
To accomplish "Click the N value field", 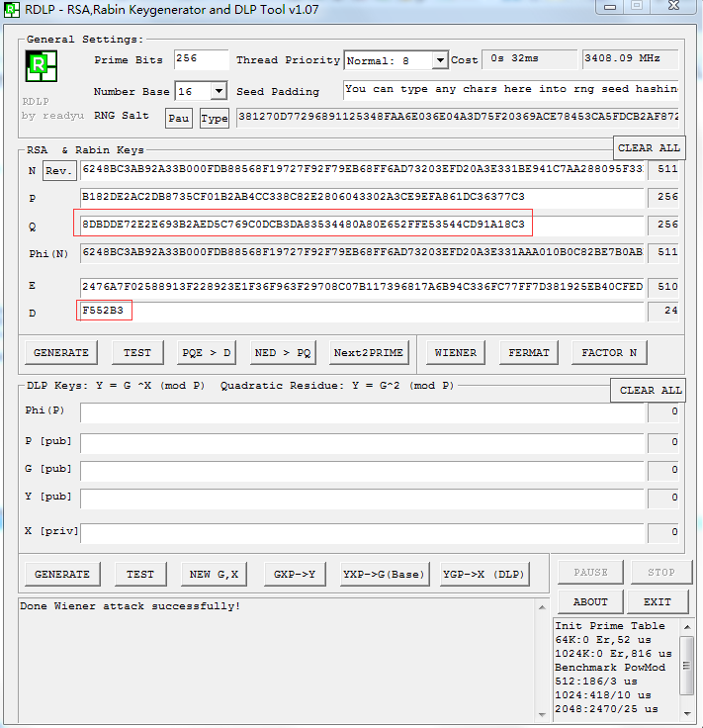I will (362, 170).
